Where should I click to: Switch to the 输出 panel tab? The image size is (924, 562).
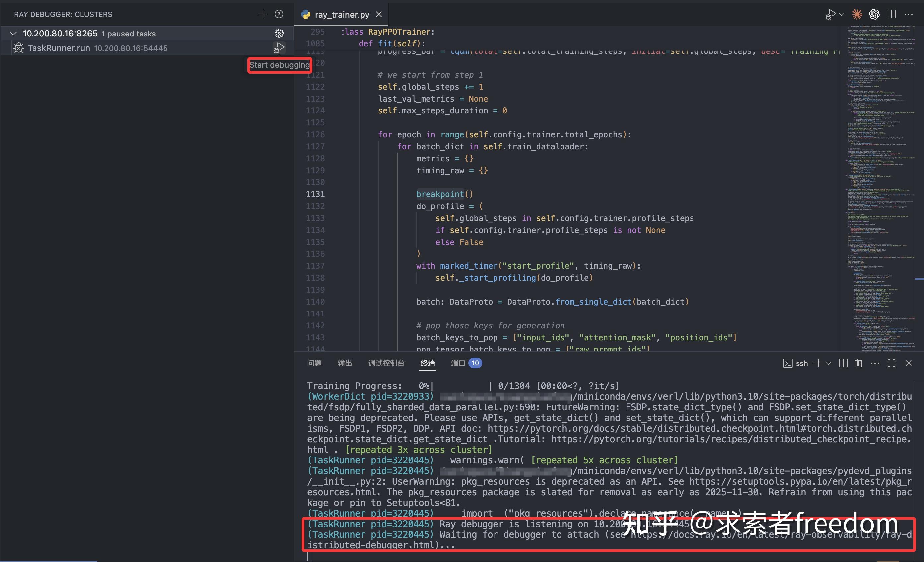[x=345, y=363]
